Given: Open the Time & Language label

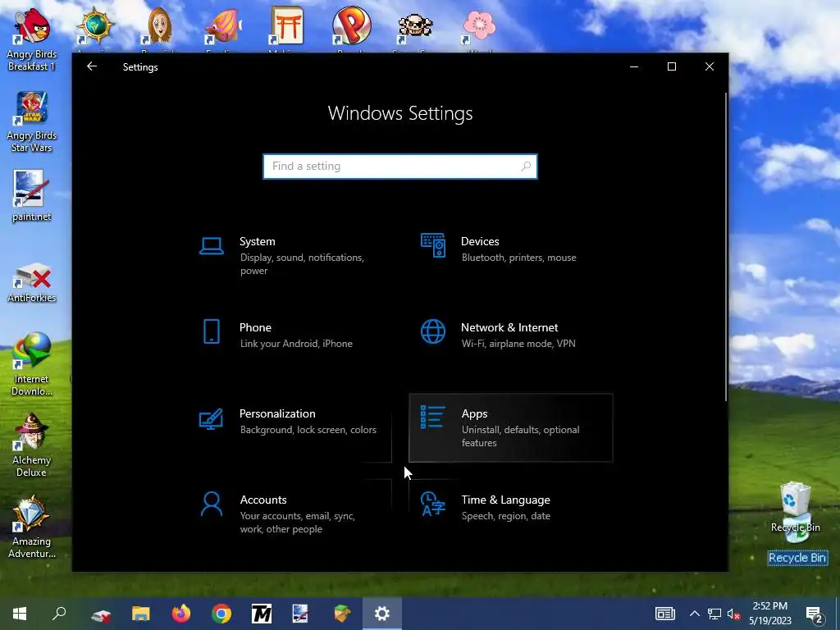Looking at the screenshot, I should point(505,500).
